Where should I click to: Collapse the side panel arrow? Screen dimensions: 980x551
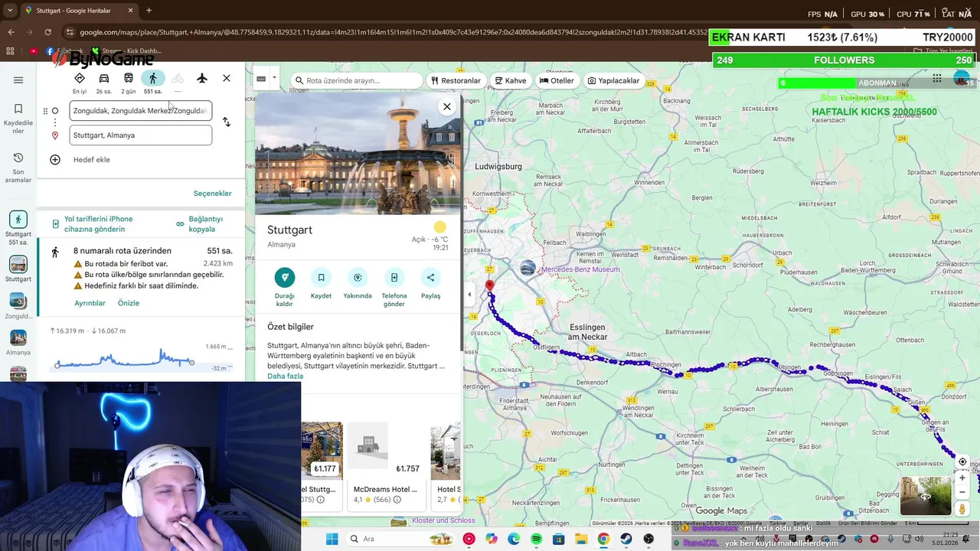click(x=469, y=295)
